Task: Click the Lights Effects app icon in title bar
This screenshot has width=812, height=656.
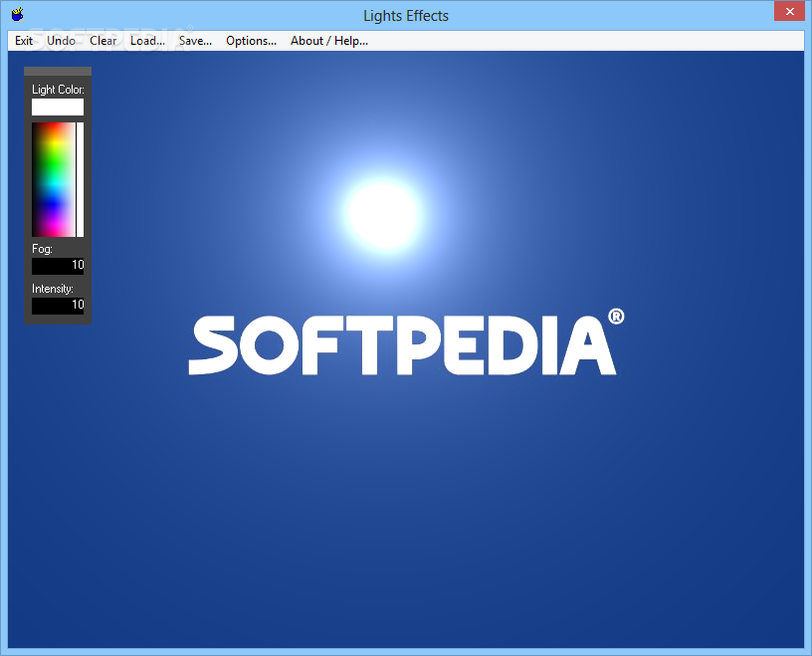Action: (x=18, y=15)
